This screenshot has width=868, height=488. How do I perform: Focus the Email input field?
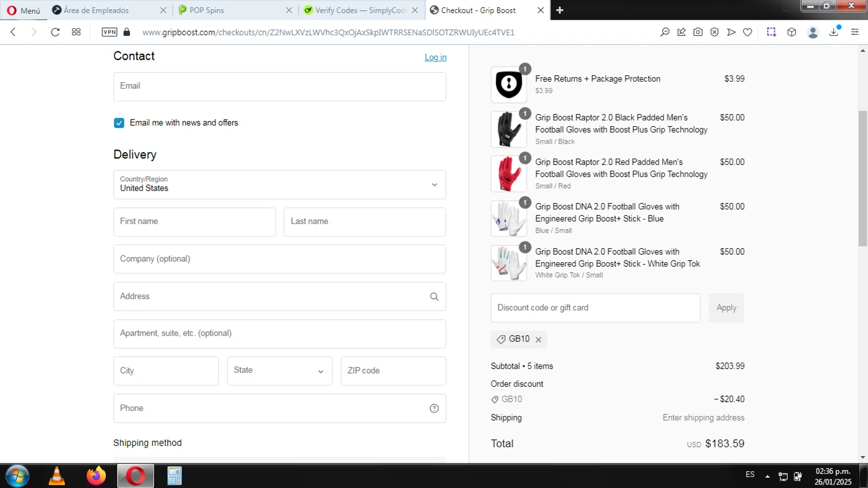coord(279,87)
